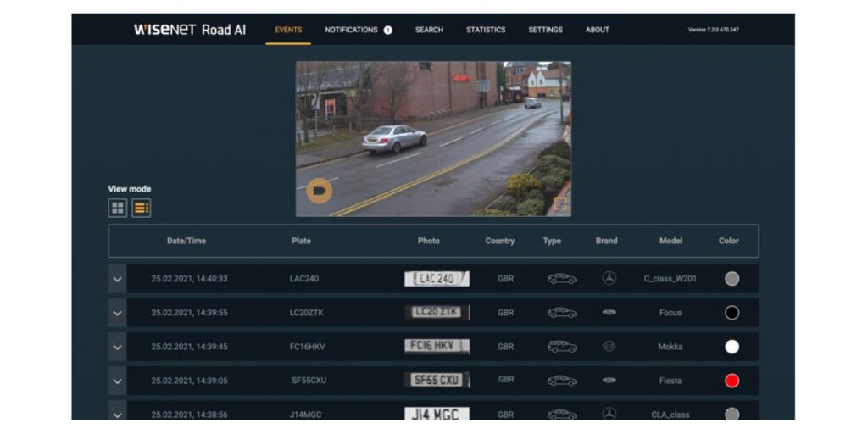Switch to grid view mode
Screen dimensions: 868x434
(x=118, y=208)
